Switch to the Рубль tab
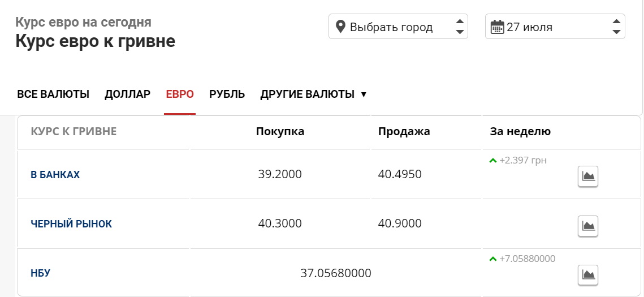This screenshot has height=297, width=644. (227, 94)
